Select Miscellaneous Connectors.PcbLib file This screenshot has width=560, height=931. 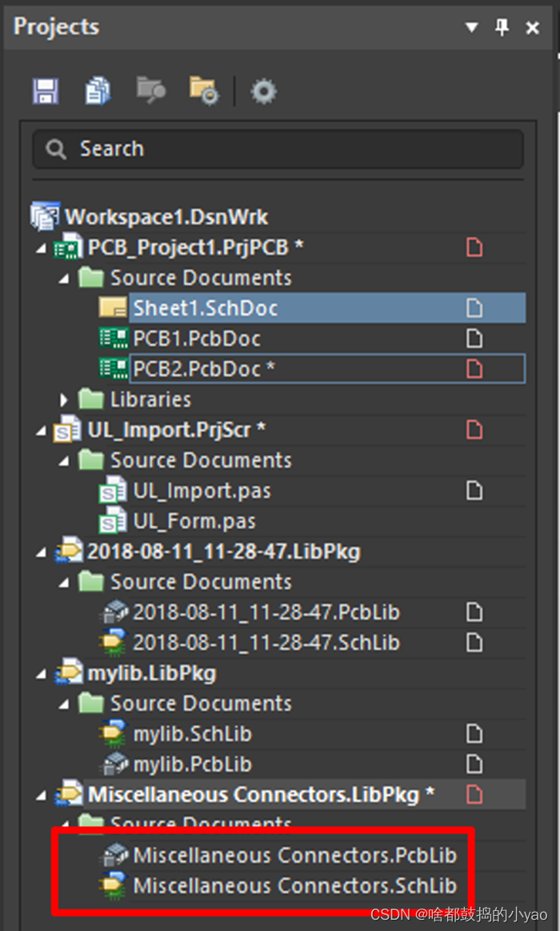click(x=294, y=855)
